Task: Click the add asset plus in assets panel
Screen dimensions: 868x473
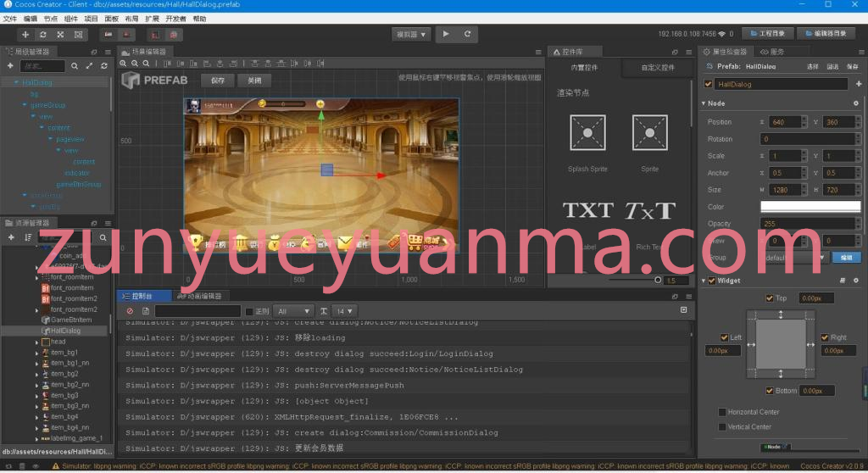Action: (x=11, y=237)
